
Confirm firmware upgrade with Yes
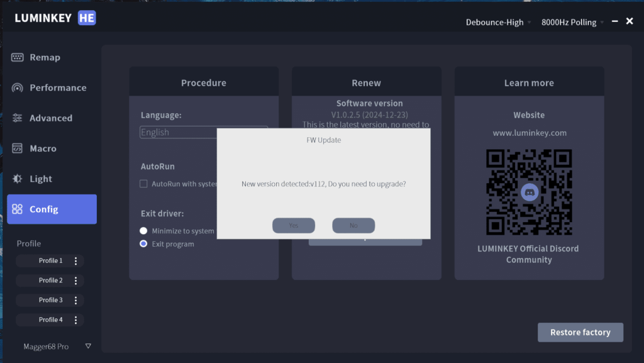tap(294, 225)
